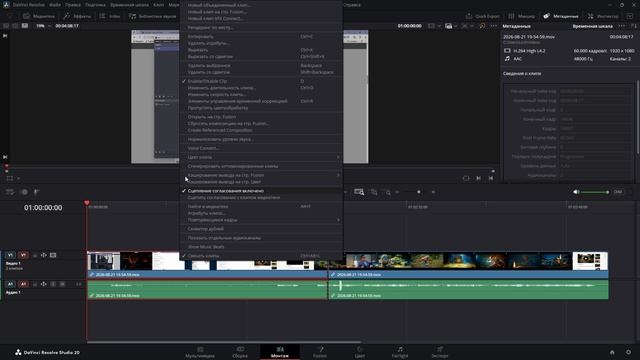Click the timeline view options icon

click(10, 192)
